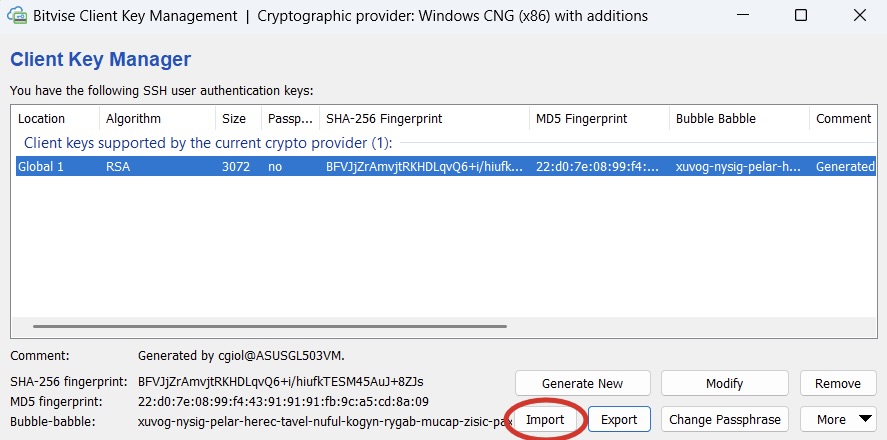Maximize the Client Key Management window
Viewport: 887px width, 440px height.
(801, 16)
